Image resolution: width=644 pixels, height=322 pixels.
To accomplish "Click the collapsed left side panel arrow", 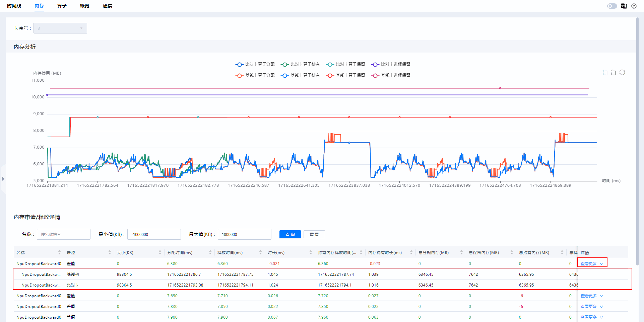I will 3,179.
